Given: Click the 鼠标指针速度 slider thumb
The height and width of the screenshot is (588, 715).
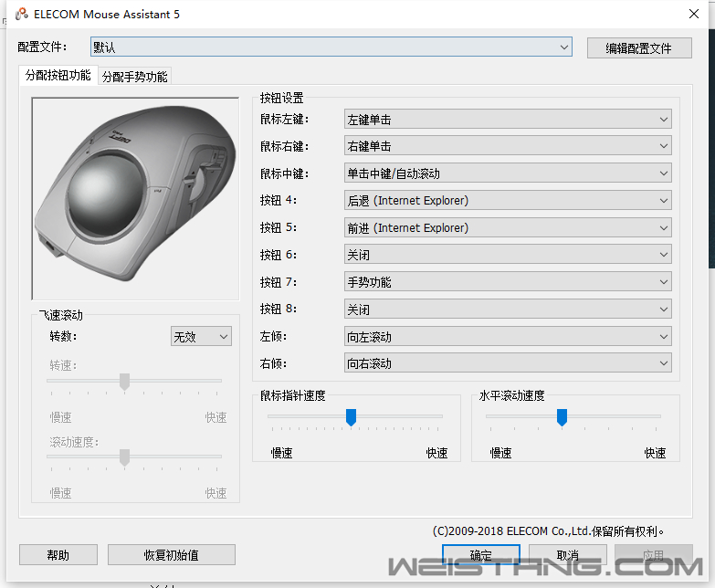Looking at the screenshot, I should tap(351, 417).
